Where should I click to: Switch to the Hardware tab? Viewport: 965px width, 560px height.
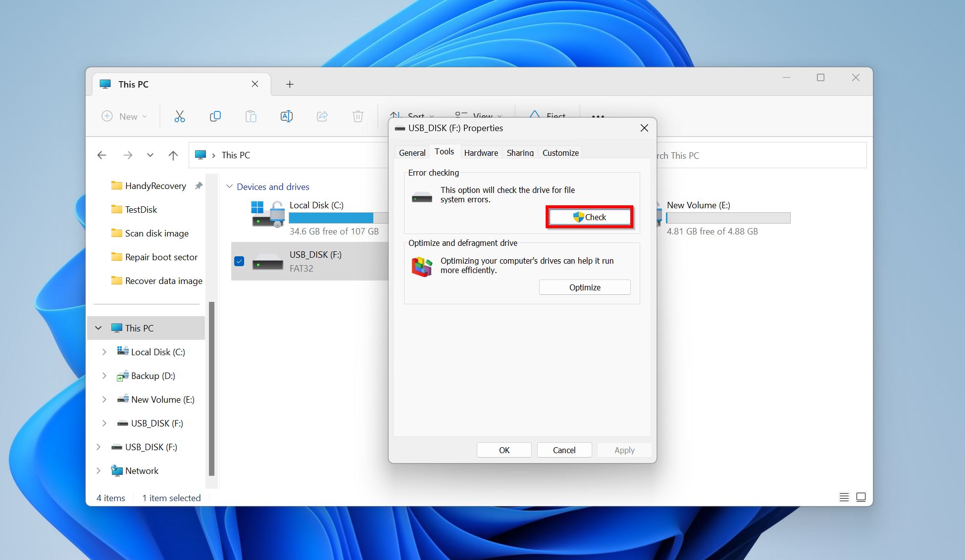(481, 153)
